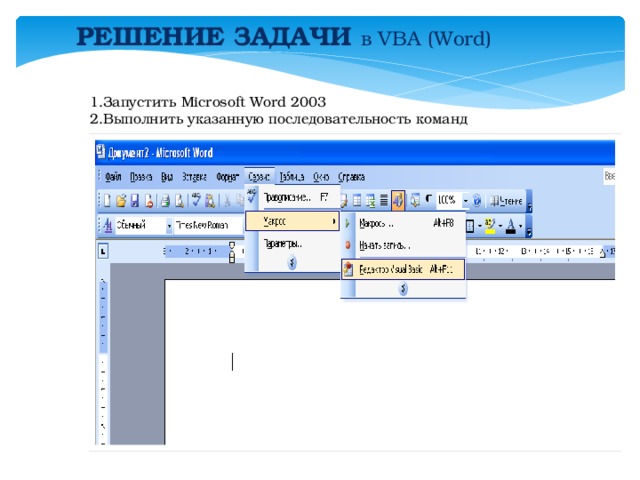Viewport: 640px width, 480px height.
Task: Open the Формат menu
Action: pyautogui.click(x=227, y=177)
